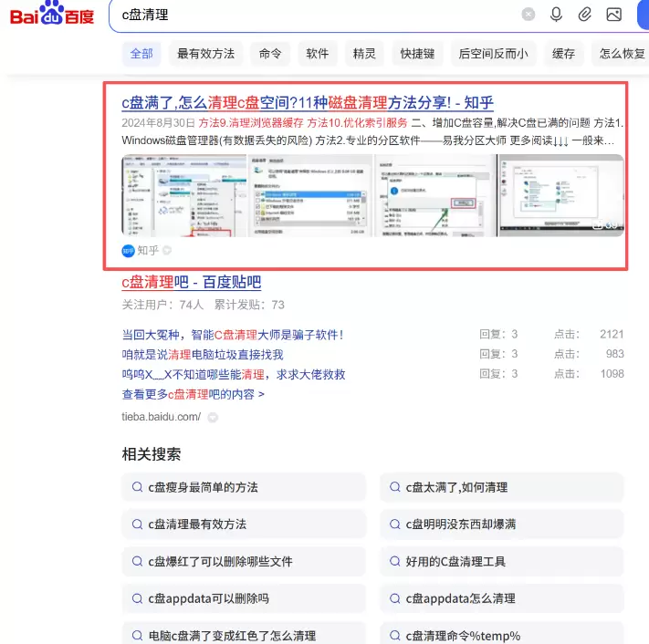
Task: Open the third thumbnail with the green arrow
Action: pos(435,195)
